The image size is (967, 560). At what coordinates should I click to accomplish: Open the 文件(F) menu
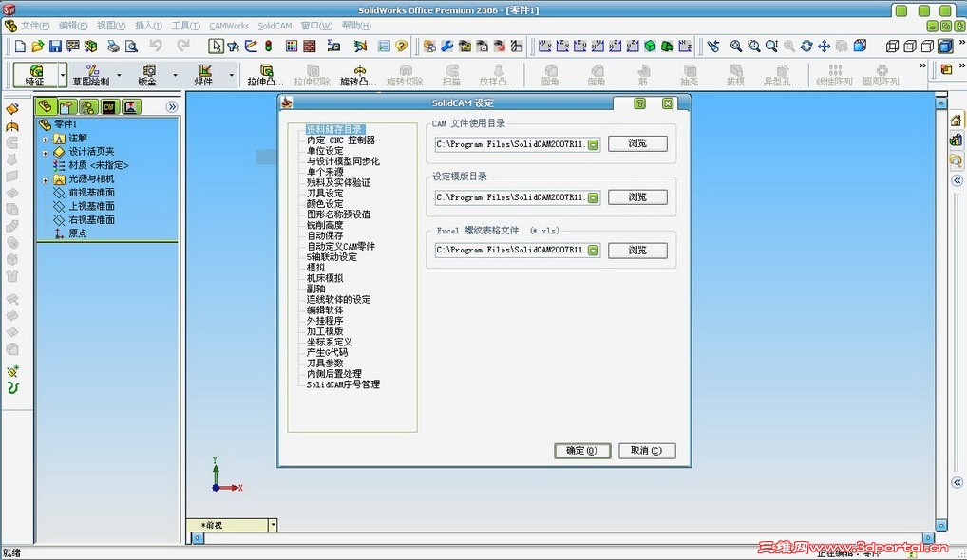click(35, 26)
